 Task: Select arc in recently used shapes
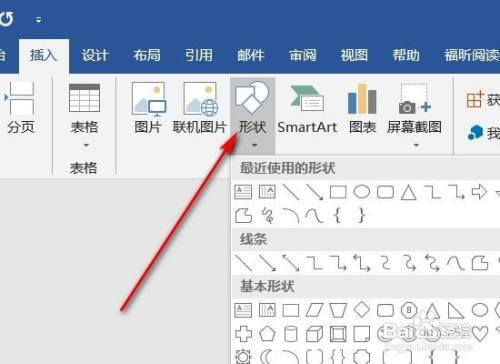tap(291, 216)
